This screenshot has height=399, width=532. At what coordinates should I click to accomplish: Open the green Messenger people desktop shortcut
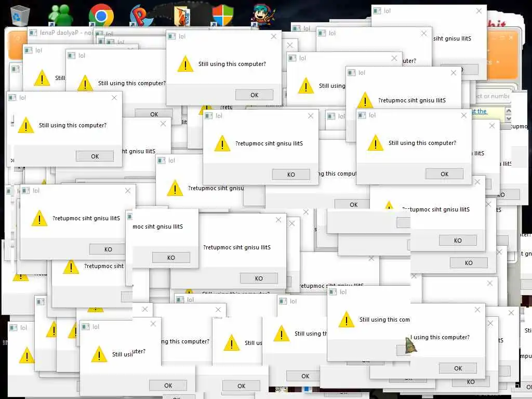pos(60,15)
